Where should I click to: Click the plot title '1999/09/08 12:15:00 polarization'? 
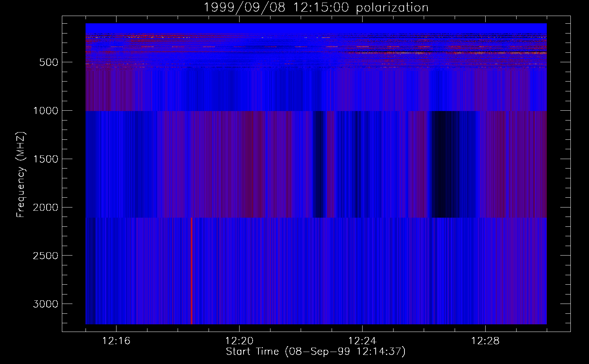tap(316, 7)
